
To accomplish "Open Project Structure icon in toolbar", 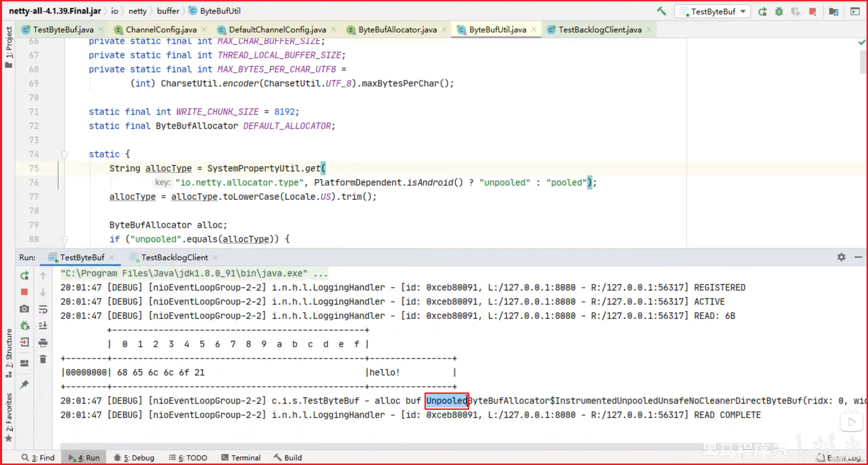I will tap(834, 12).
